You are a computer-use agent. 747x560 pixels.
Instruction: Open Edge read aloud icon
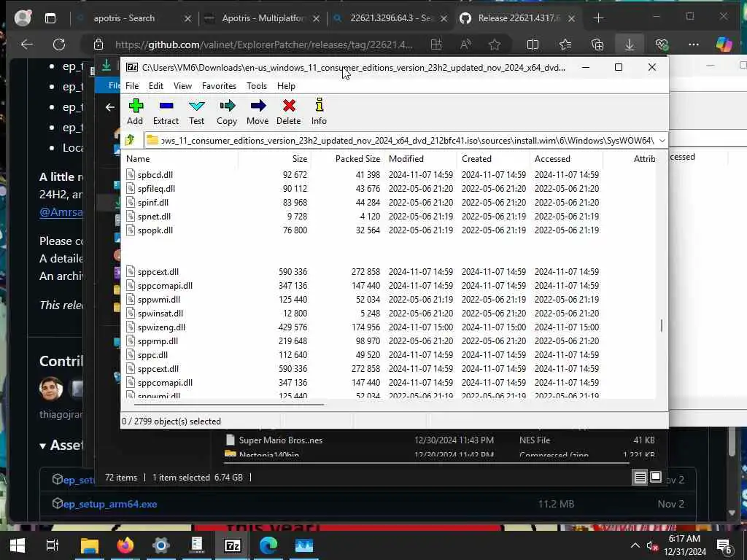(465, 44)
